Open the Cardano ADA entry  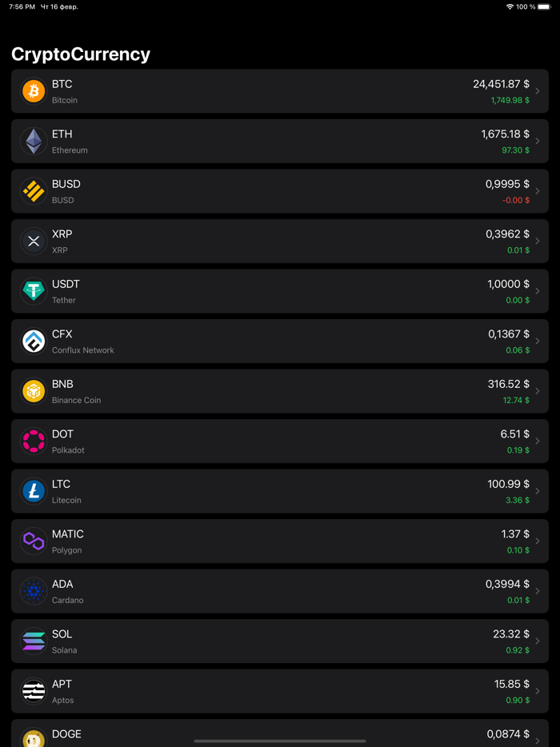(280, 590)
